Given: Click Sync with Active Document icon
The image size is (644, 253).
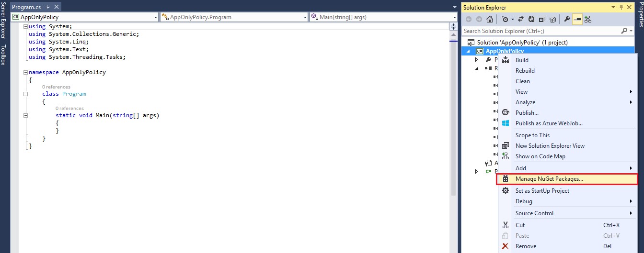Looking at the screenshot, I should coord(521,20).
